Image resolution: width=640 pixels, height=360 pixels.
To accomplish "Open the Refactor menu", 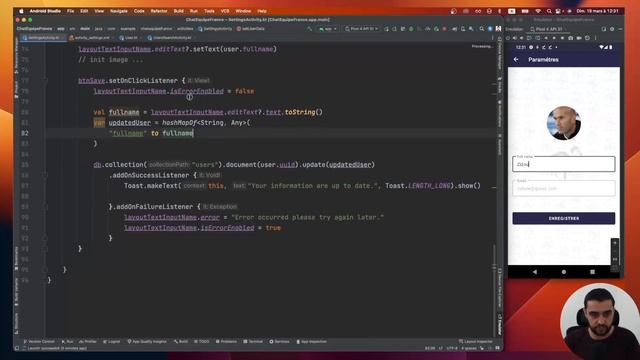I will point(159,11).
